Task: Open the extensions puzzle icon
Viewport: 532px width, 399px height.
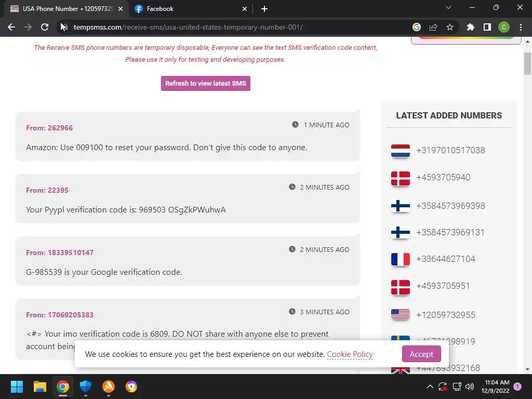Action: [471, 27]
